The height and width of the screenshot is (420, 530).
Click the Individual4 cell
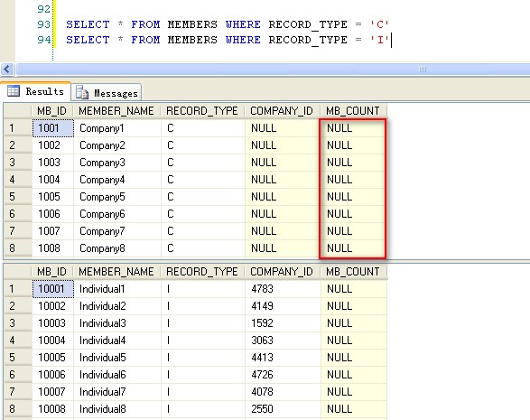coord(117,341)
